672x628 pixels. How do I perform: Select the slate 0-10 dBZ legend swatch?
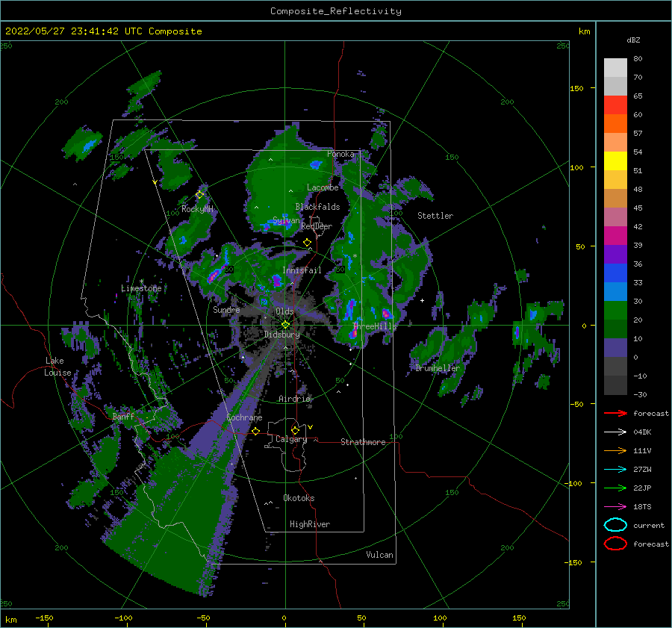click(615, 348)
